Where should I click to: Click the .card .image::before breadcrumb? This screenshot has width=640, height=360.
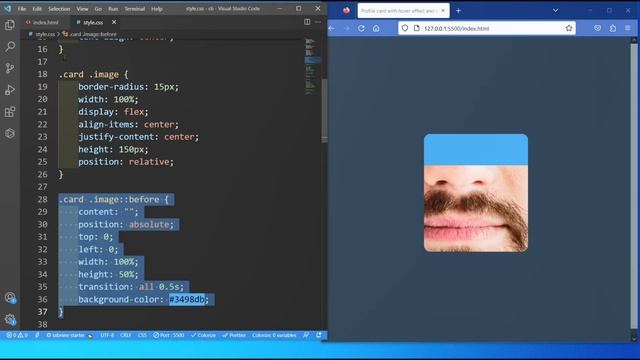[93, 34]
